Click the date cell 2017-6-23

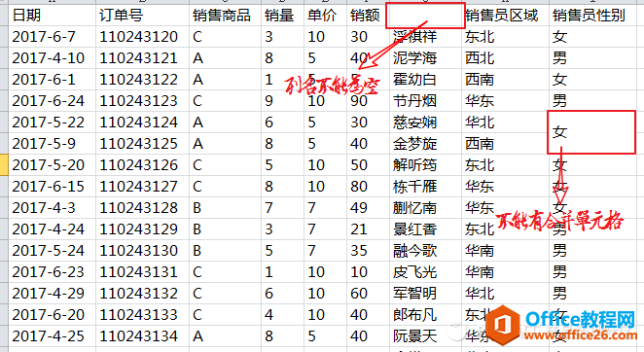[53, 272]
